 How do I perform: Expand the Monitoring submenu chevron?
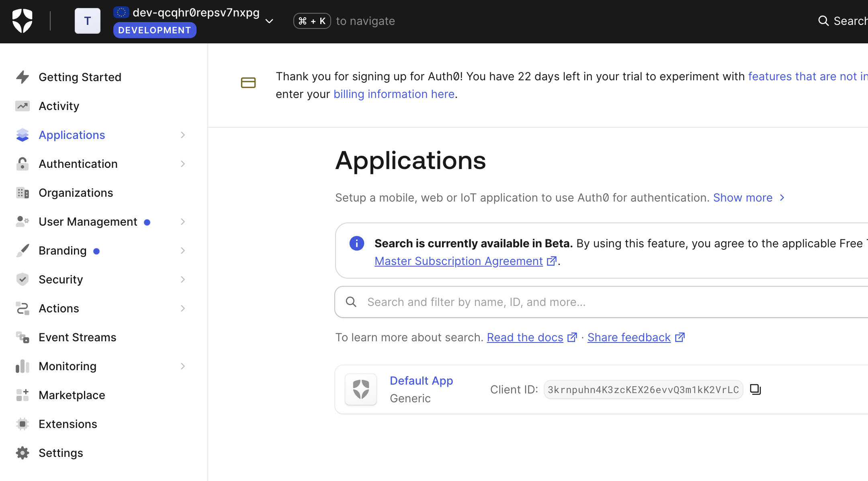[183, 366]
